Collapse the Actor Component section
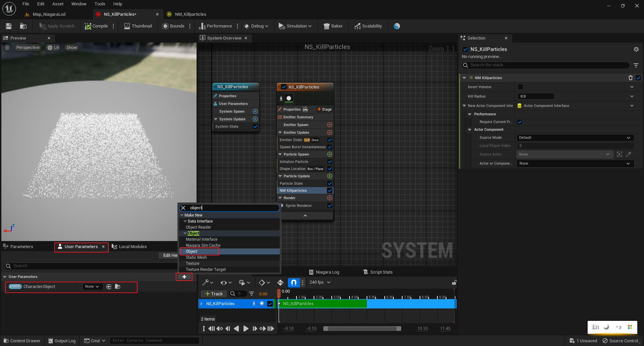Screen dimensions: 644x346 point(470,130)
